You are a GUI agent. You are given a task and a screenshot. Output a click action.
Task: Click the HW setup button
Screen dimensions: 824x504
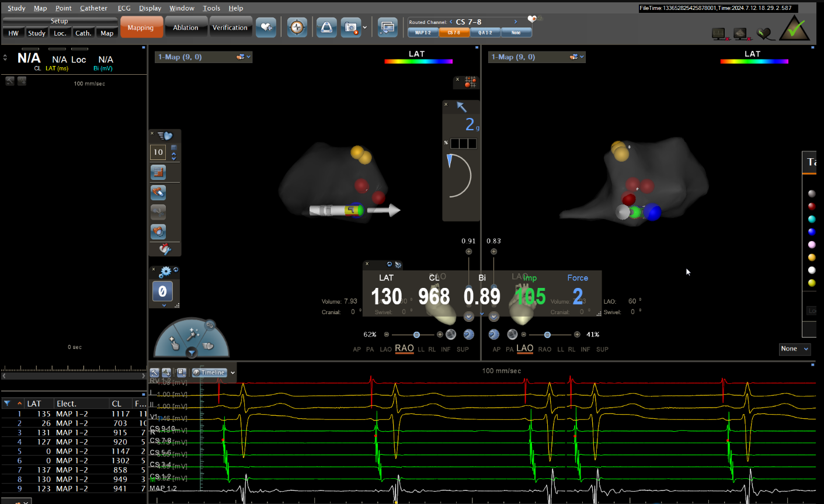tap(13, 33)
